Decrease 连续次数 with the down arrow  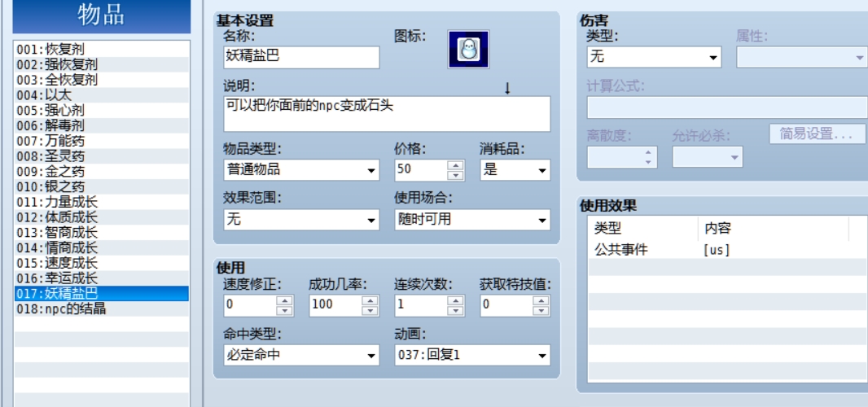[x=455, y=311]
